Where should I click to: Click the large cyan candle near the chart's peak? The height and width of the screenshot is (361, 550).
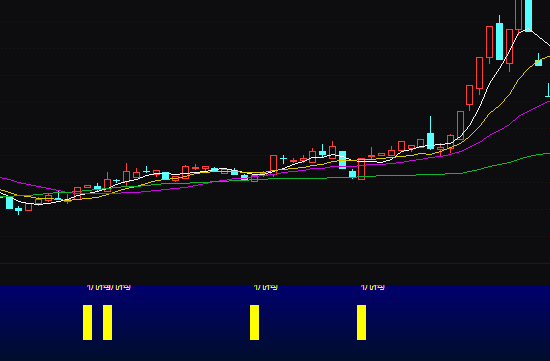499,38
